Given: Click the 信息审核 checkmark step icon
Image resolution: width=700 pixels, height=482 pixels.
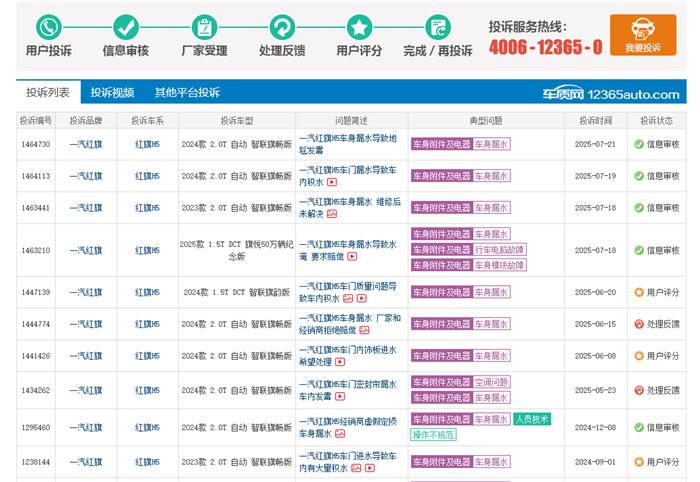Looking at the screenshot, I should tap(126, 28).
